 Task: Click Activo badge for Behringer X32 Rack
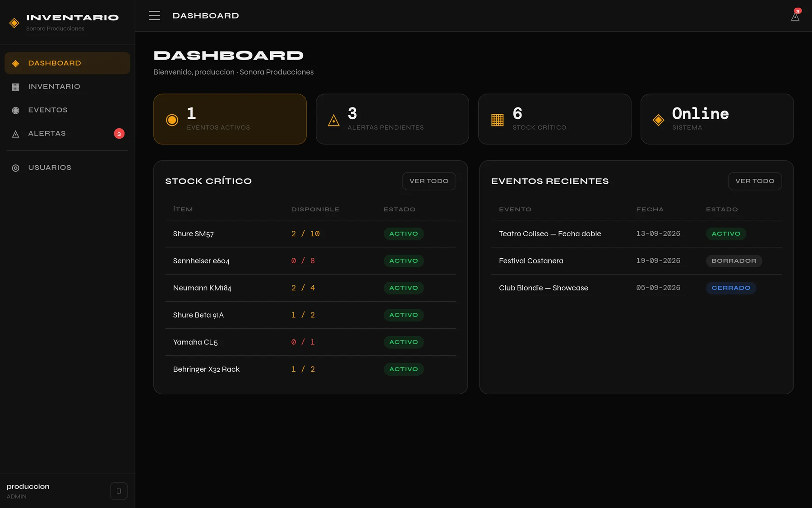pos(404,369)
